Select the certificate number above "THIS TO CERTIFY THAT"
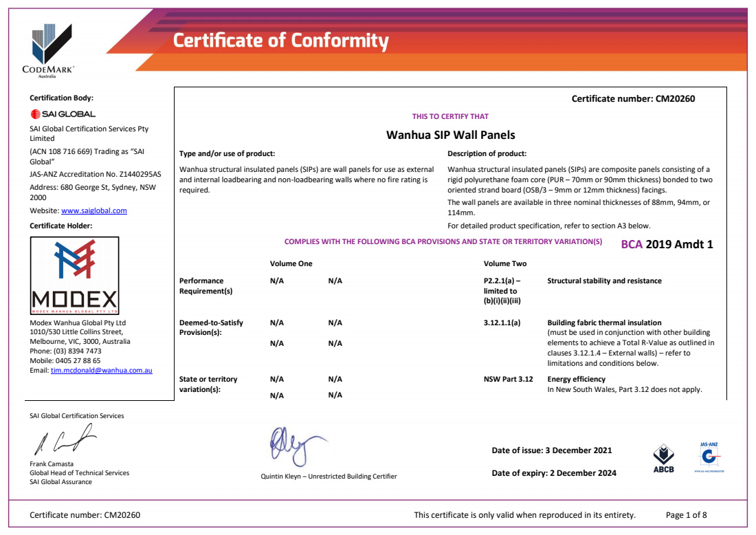This screenshot has width=756, height=535. coord(633,99)
